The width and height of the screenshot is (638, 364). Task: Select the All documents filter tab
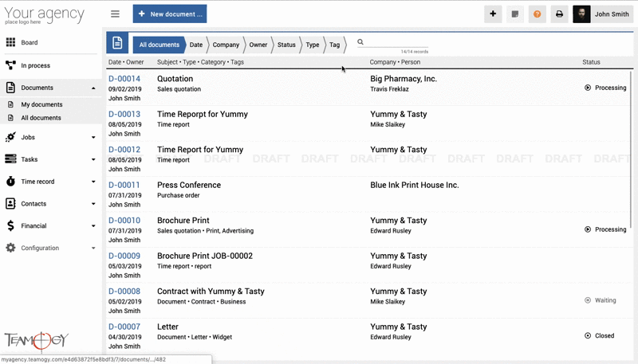(159, 45)
